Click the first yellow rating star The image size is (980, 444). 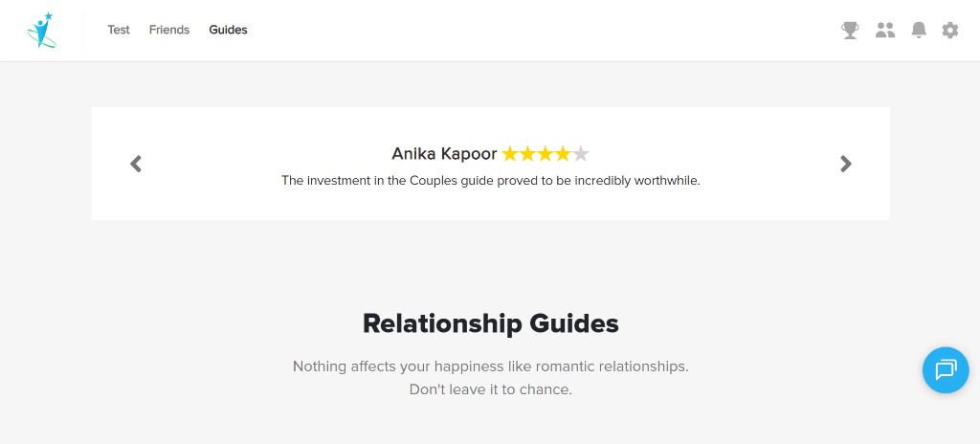(x=510, y=154)
